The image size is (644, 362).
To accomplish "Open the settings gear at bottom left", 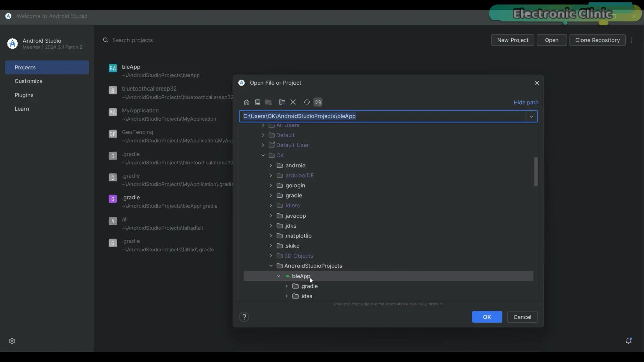I will (x=12, y=341).
